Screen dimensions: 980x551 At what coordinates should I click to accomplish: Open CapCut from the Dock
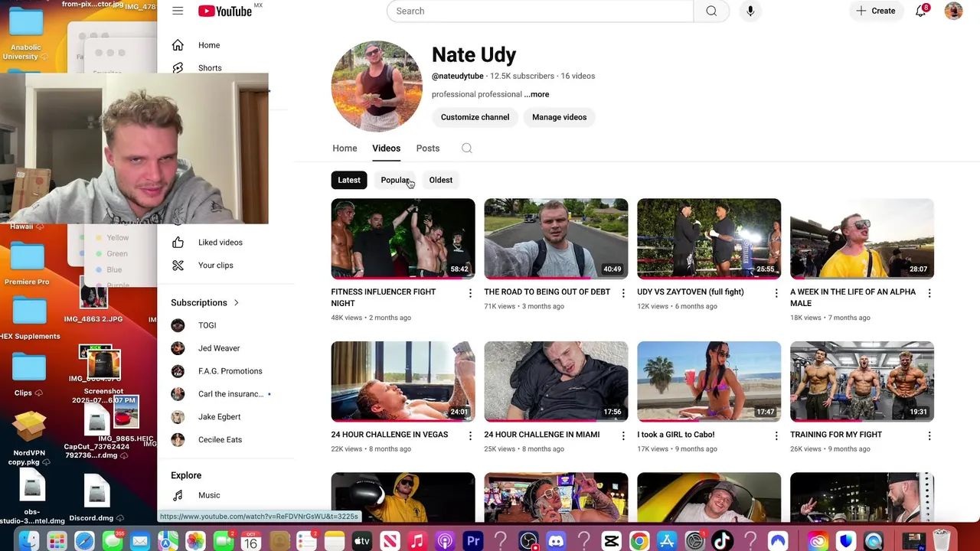[x=611, y=541]
